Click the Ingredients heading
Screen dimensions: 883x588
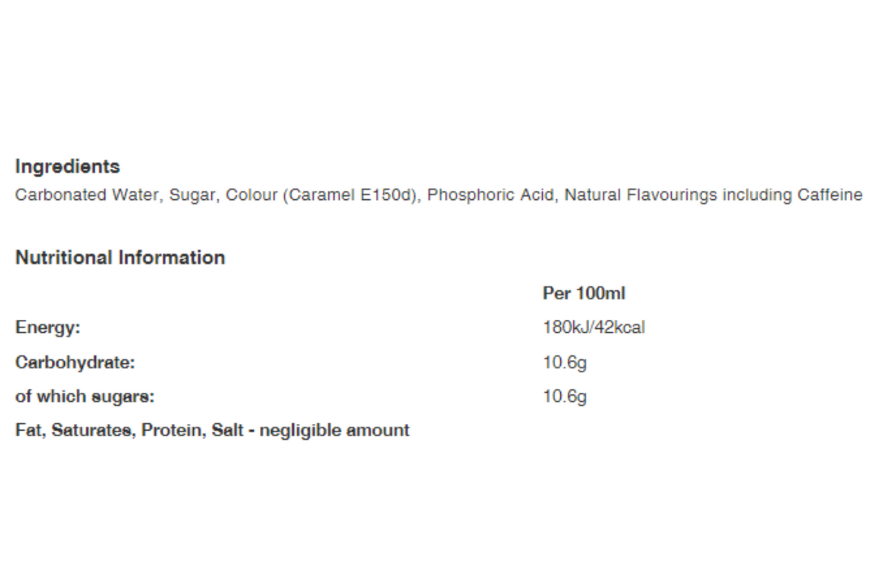coord(68,168)
